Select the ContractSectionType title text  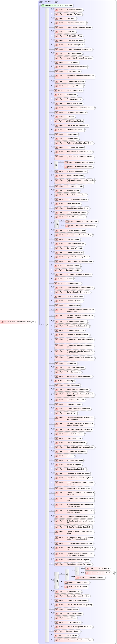click(x=50, y=2)
